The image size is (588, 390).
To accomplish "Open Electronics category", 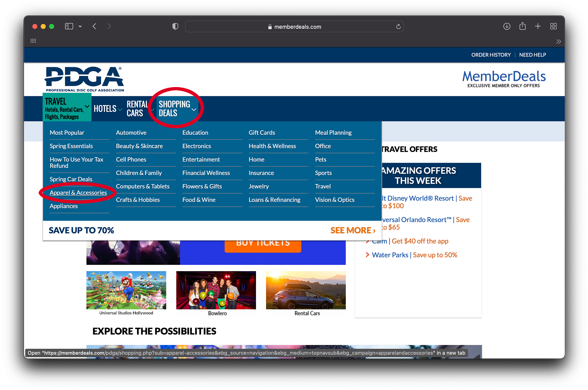I will [x=197, y=146].
